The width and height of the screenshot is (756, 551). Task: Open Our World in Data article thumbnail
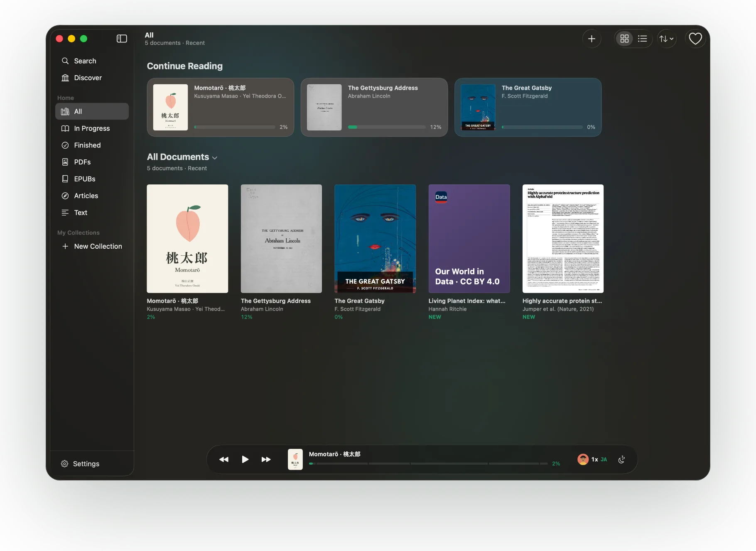pyautogui.click(x=469, y=239)
